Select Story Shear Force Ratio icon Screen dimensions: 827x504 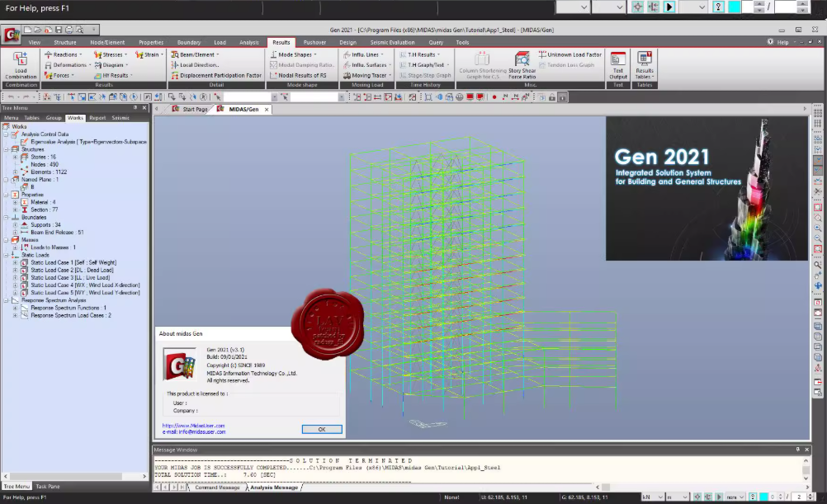522,65
